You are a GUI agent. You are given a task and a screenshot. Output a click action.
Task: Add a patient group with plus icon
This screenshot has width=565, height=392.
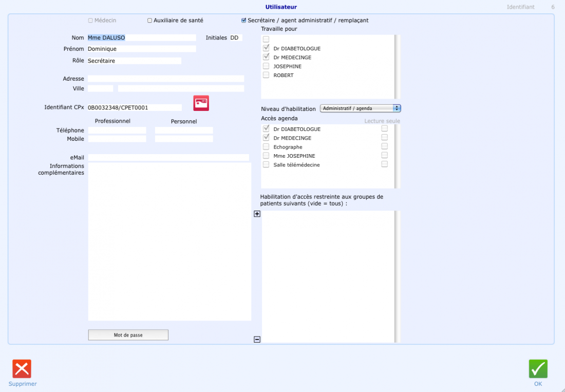pyautogui.click(x=257, y=214)
